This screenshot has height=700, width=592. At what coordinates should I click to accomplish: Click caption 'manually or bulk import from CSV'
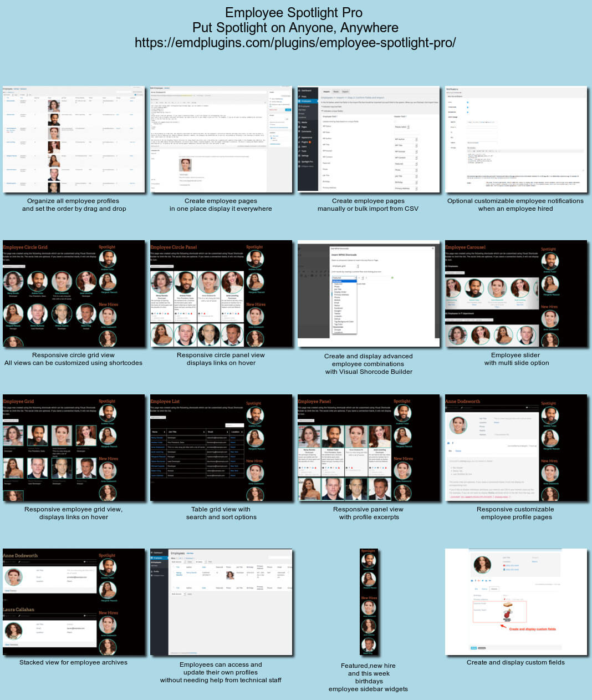(x=368, y=209)
